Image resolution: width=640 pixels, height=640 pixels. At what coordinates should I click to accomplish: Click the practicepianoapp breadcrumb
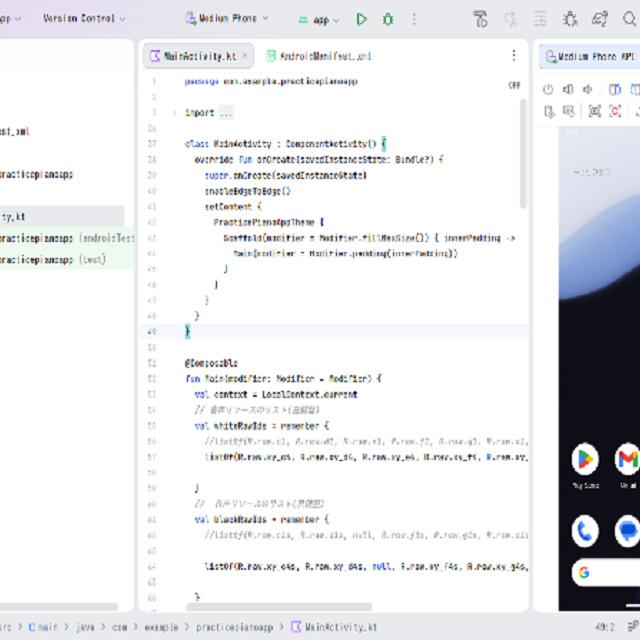[234, 627]
